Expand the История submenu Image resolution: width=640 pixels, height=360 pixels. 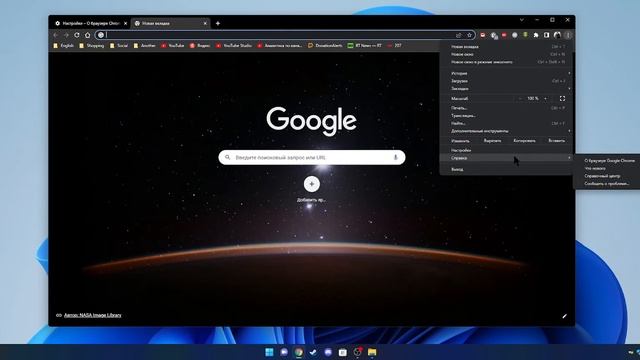pyautogui.click(x=506, y=73)
